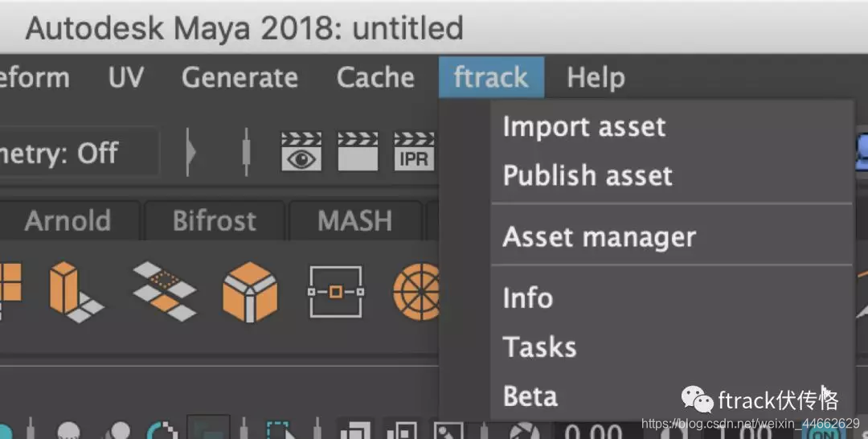Open the Generate menu
The height and width of the screenshot is (439, 868).
tap(240, 77)
